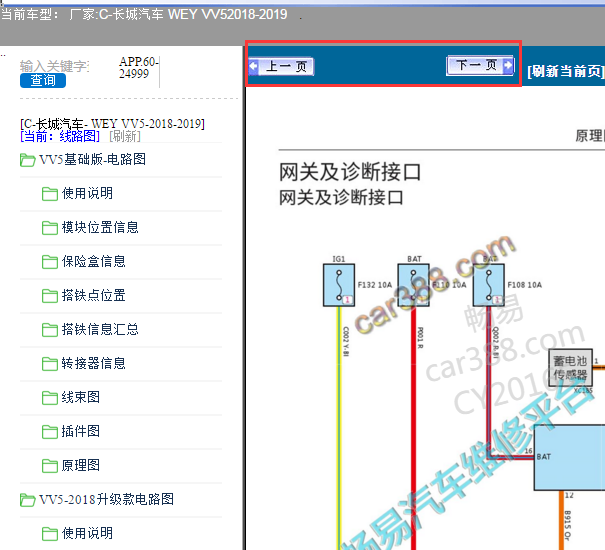Click the F132 10A fuse label
605x550 pixels.
[375, 285]
